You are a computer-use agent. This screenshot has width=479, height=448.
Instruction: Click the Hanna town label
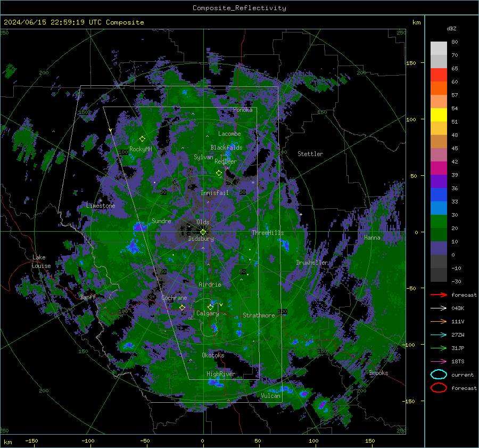372,238
